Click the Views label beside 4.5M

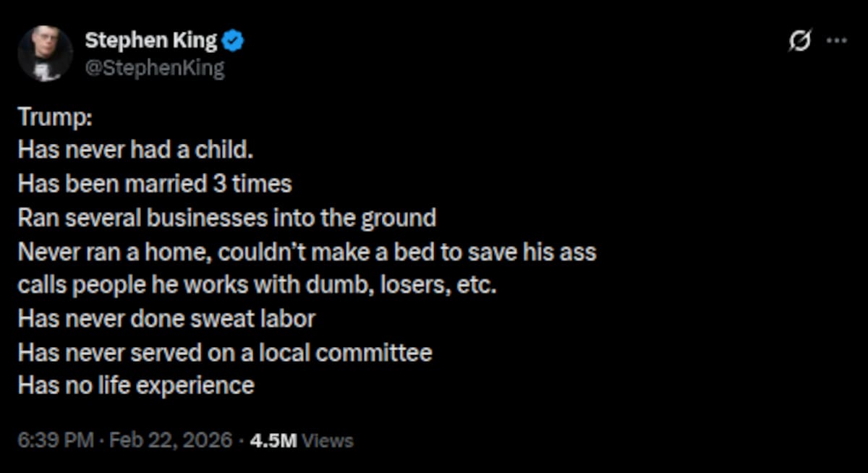point(328,440)
